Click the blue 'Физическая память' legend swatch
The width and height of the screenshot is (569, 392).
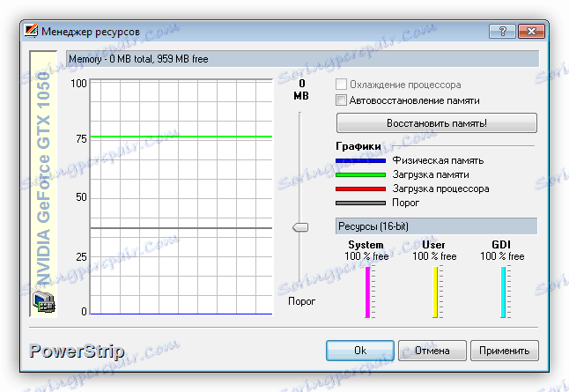360,161
